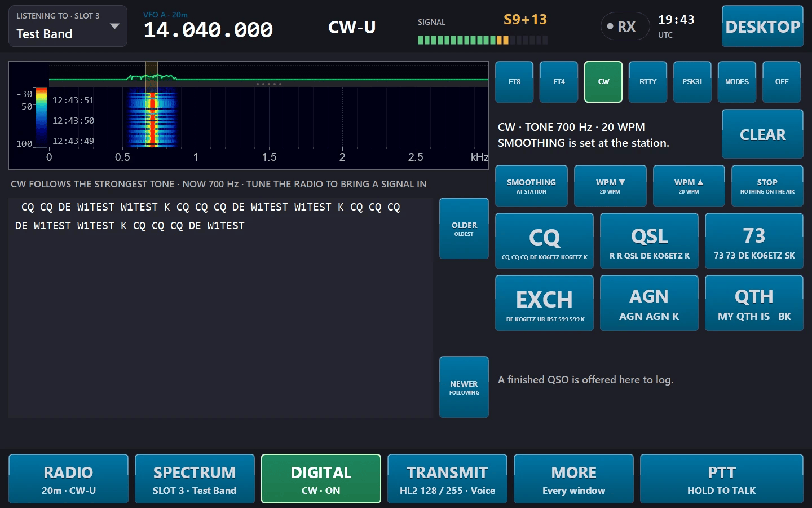Send the CQ macro
This screenshot has width=812, height=508.
pyautogui.click(x=544, y=241)
